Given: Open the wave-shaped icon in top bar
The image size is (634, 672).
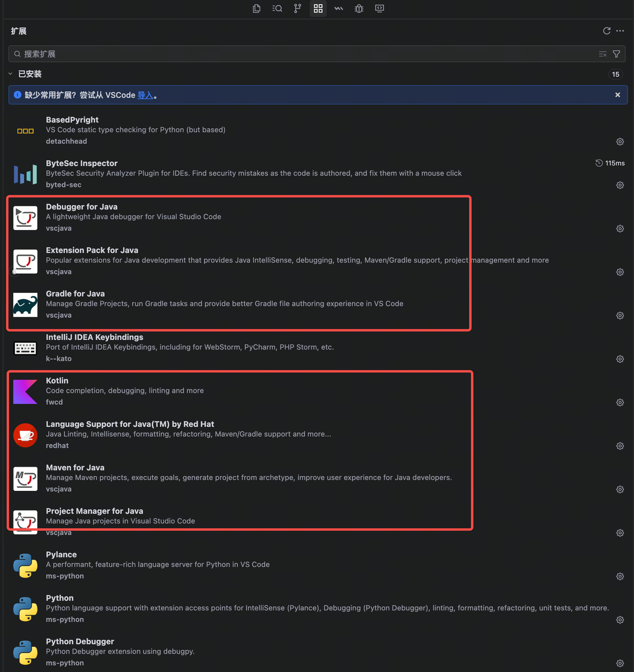Looking at the screenshot, I should 339,8.
